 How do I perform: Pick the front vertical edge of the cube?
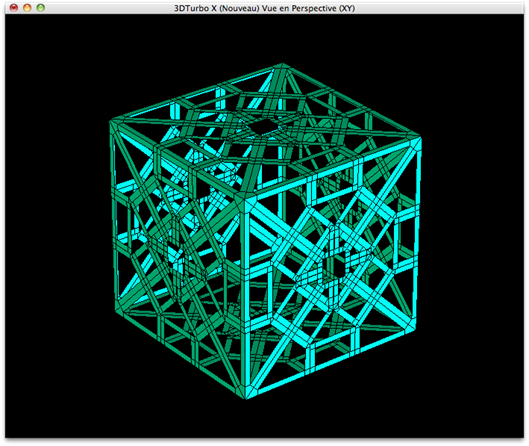point(245,297)
